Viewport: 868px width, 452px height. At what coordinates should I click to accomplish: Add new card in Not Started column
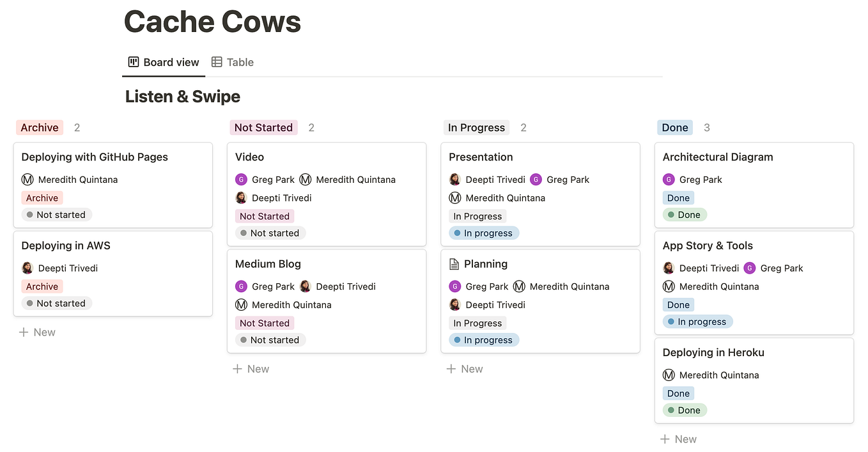251,369
